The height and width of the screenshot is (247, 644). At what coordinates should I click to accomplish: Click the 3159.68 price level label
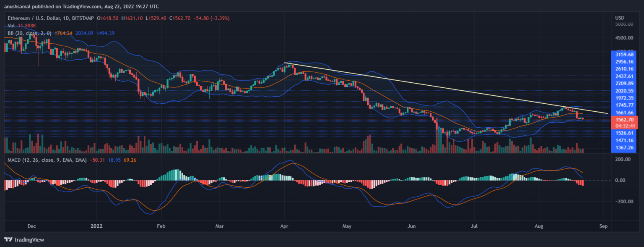tap(624, 55)
